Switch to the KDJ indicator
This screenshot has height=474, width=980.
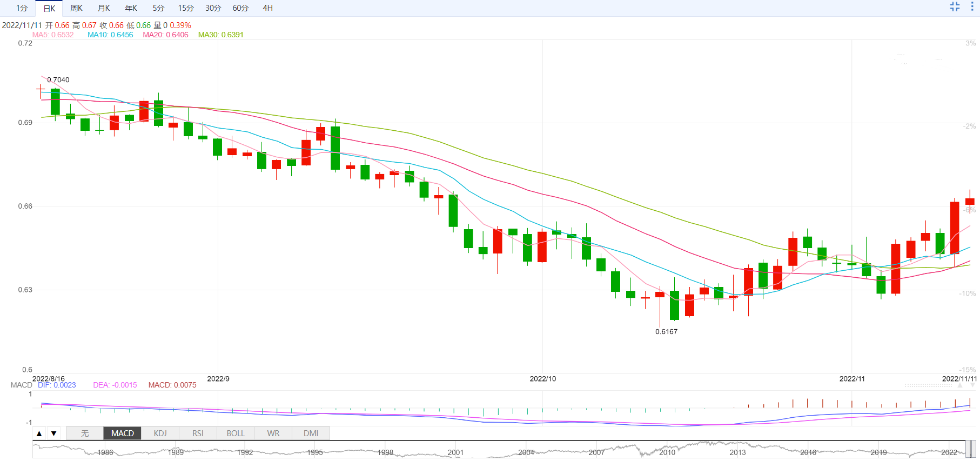click(x=160, y=433)
